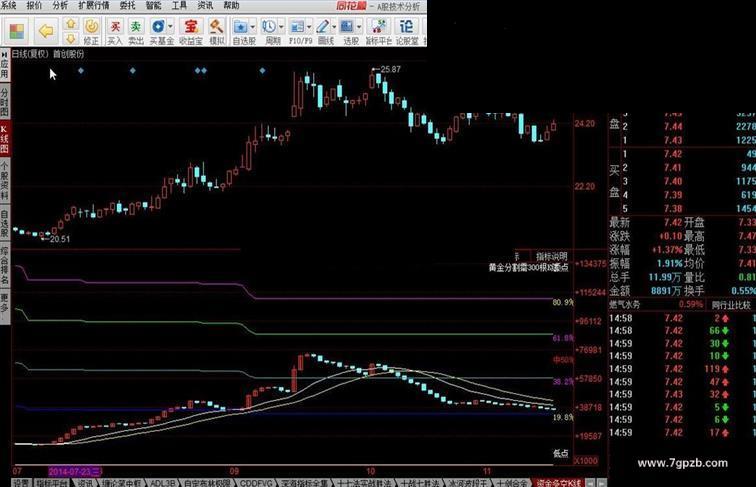Click the first blue diamond info marker
The width and height of the screenshot is (756, 487).
81,70
